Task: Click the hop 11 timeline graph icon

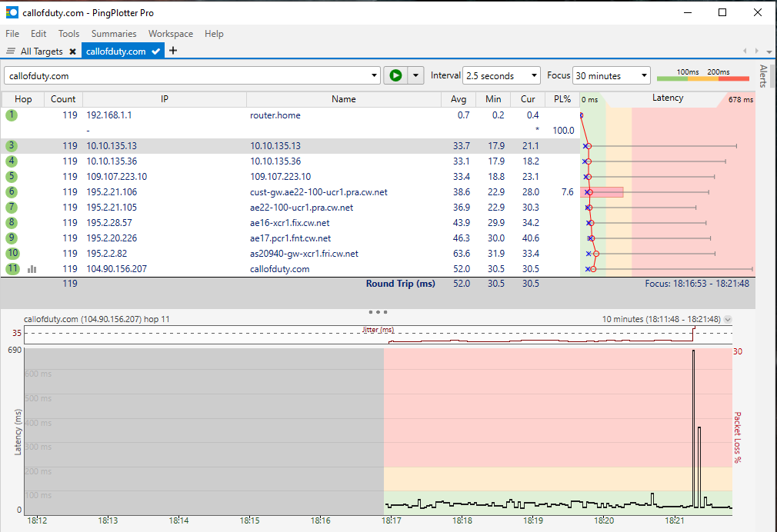Action: click(32, 269)
